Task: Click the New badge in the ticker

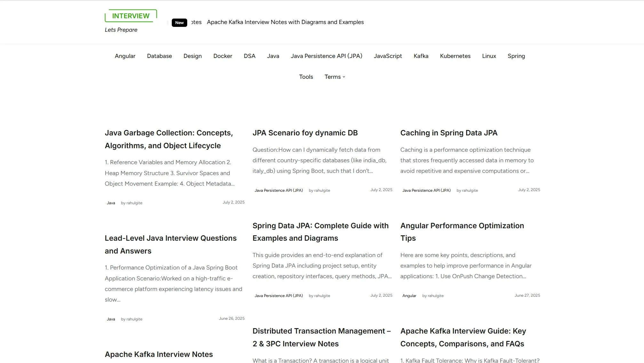Action: 179,23
